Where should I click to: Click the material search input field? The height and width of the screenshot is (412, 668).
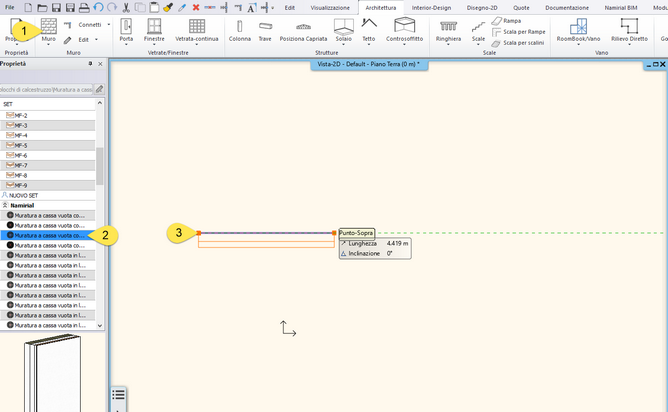[46, 89]
